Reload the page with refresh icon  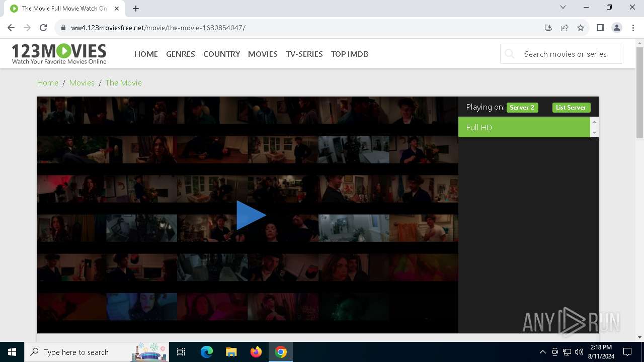[43, 28]
